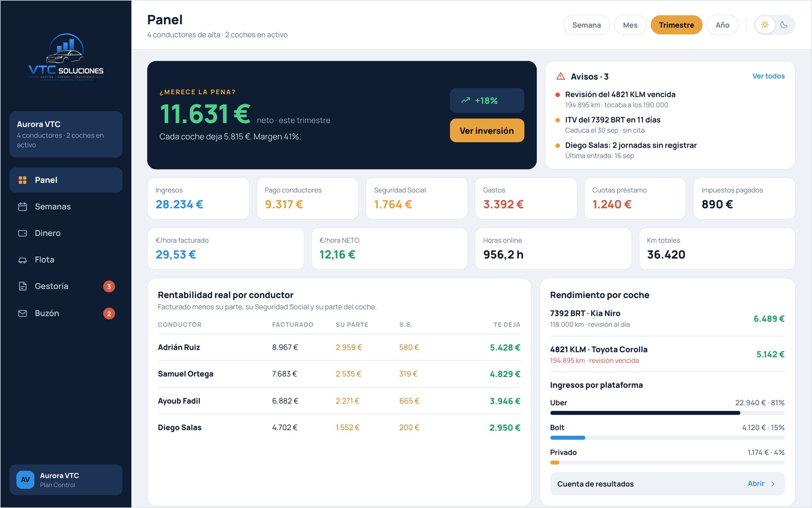Click the Ver inversión button

point(487,130)
